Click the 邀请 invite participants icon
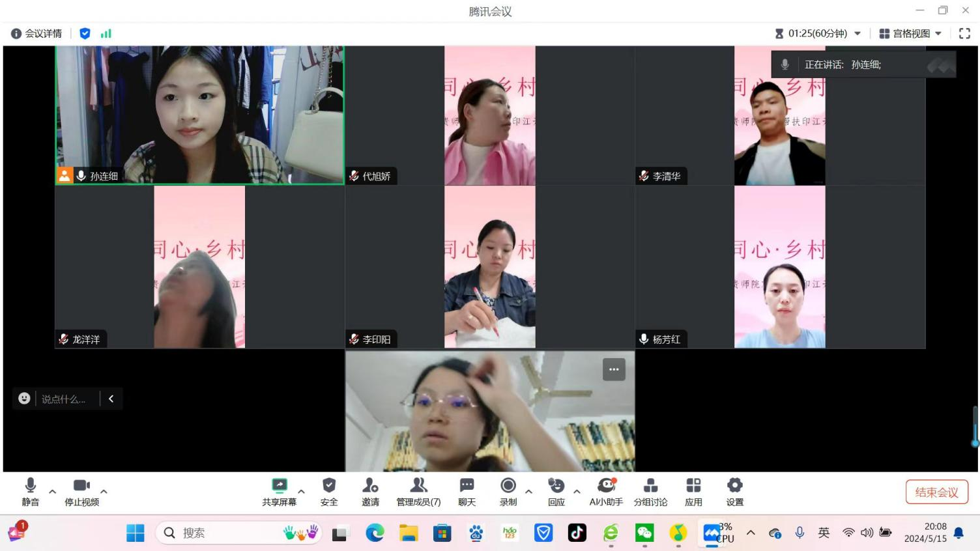The height and width of the screenshot is (551, 980). tap(370, 492)
